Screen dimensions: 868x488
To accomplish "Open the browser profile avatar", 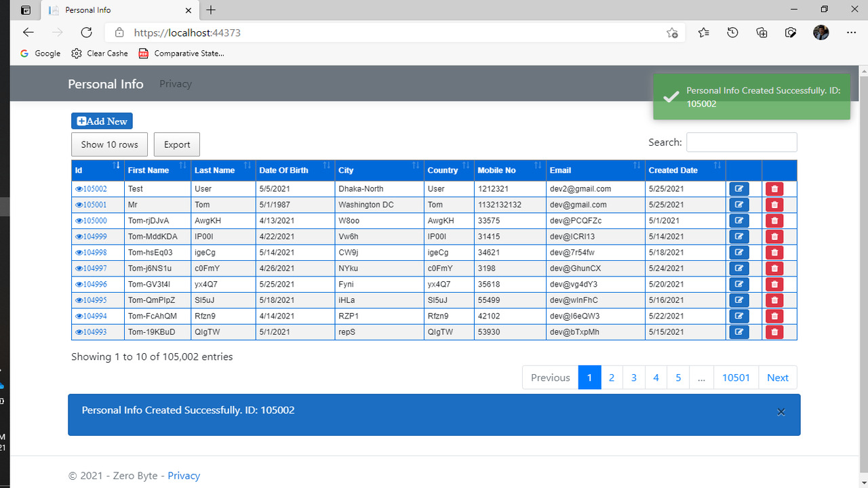I will coord(821,32).
